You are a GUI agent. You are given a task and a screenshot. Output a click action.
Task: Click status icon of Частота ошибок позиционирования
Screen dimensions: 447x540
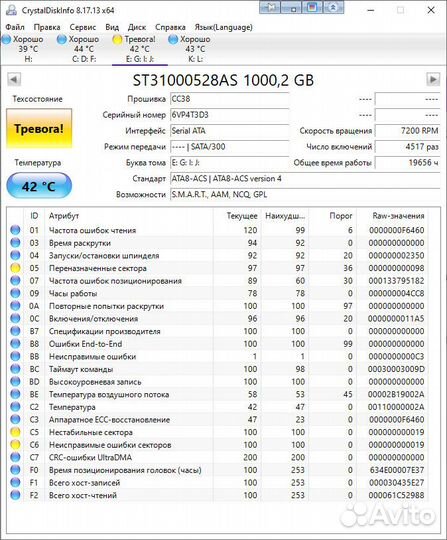(15, 281)
